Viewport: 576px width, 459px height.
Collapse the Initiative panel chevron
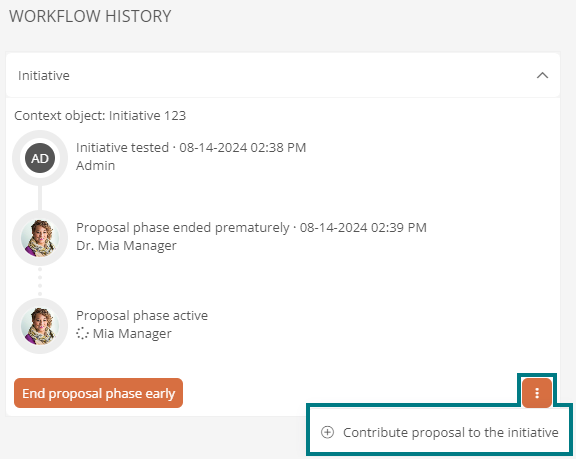point(542,76)
